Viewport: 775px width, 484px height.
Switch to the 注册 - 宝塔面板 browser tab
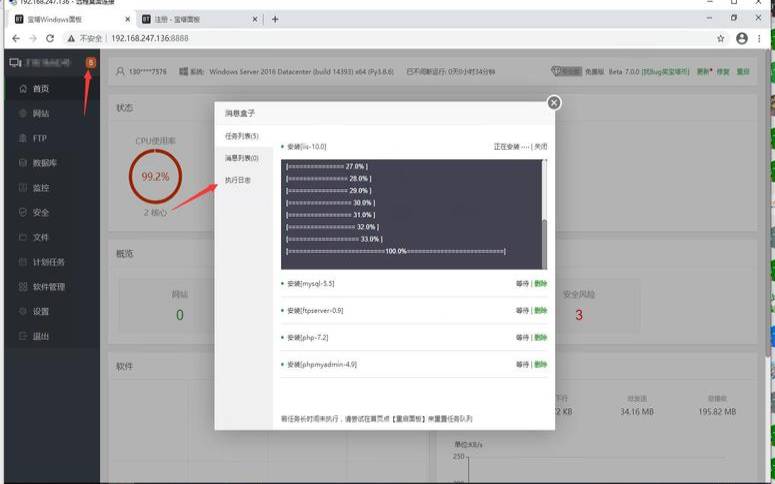coord(198,19)
